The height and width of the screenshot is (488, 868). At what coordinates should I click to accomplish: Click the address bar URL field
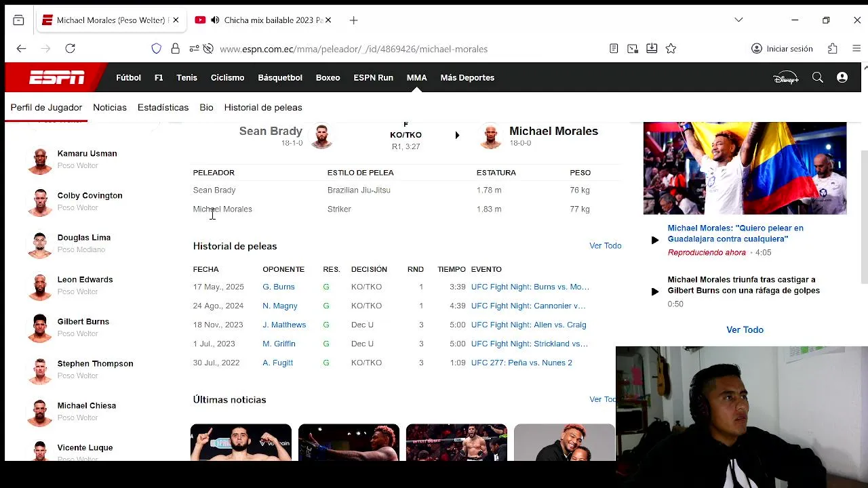353,49
